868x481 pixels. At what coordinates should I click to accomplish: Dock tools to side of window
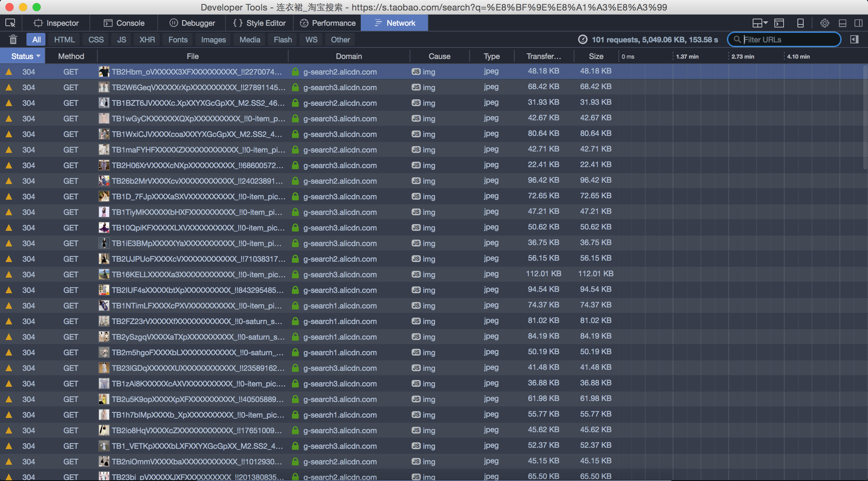click(x=859, y=23)
